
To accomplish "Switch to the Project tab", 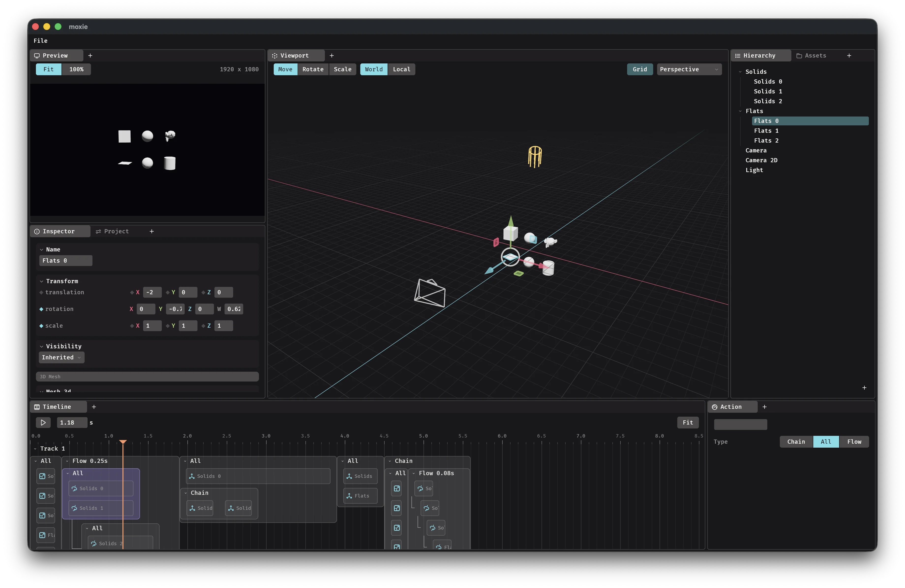I will [112, 232].
